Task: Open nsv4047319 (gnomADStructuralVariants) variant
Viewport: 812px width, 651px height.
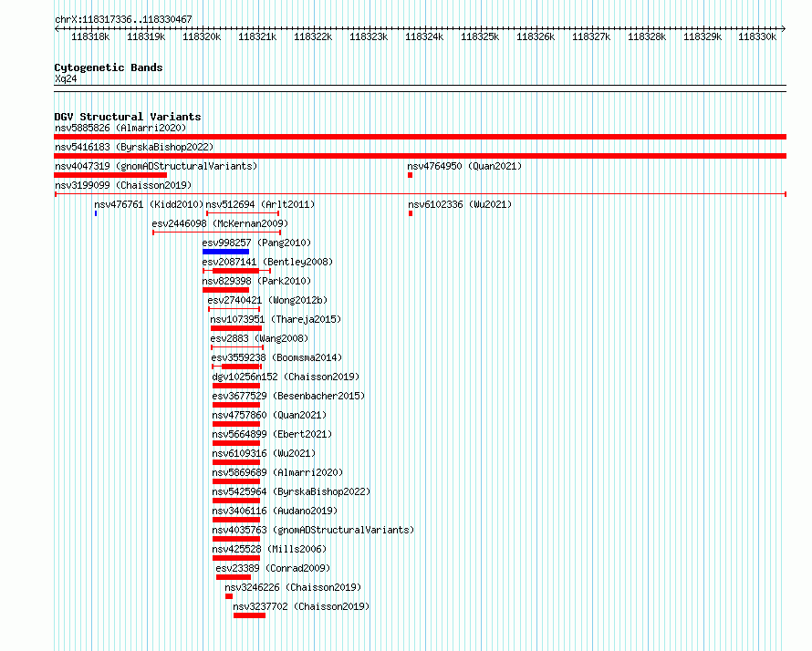Action: pos(156,166)
